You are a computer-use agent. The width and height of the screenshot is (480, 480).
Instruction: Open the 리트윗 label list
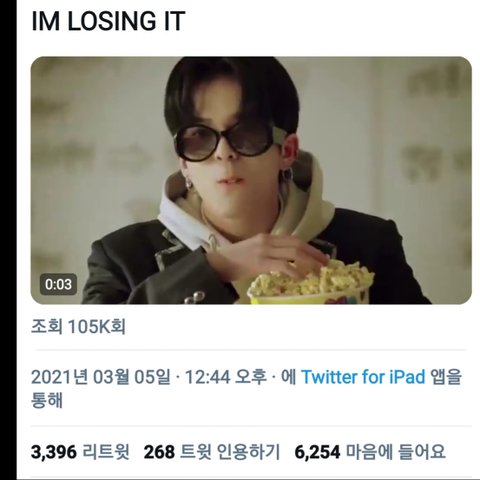(106, 452)
